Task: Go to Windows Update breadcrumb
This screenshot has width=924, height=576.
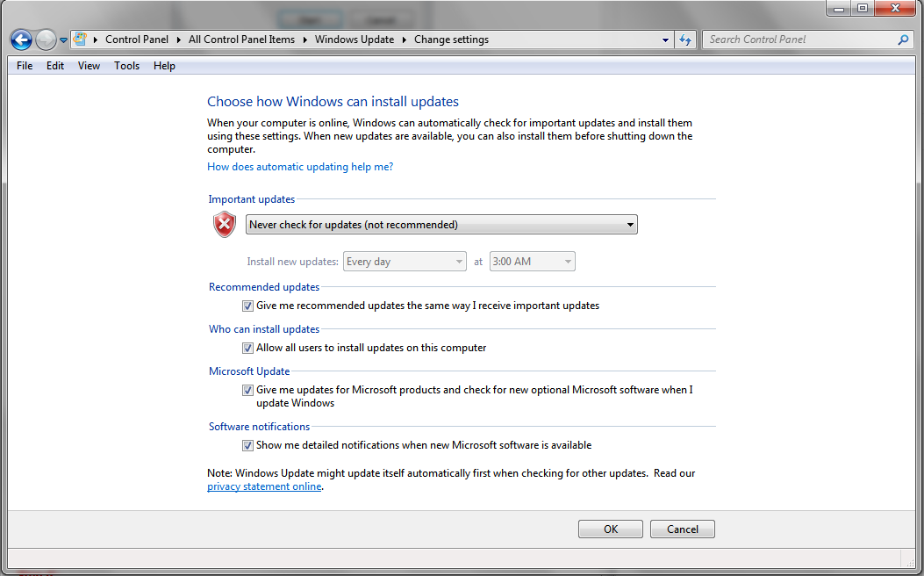Action: (x=355, y=40)
